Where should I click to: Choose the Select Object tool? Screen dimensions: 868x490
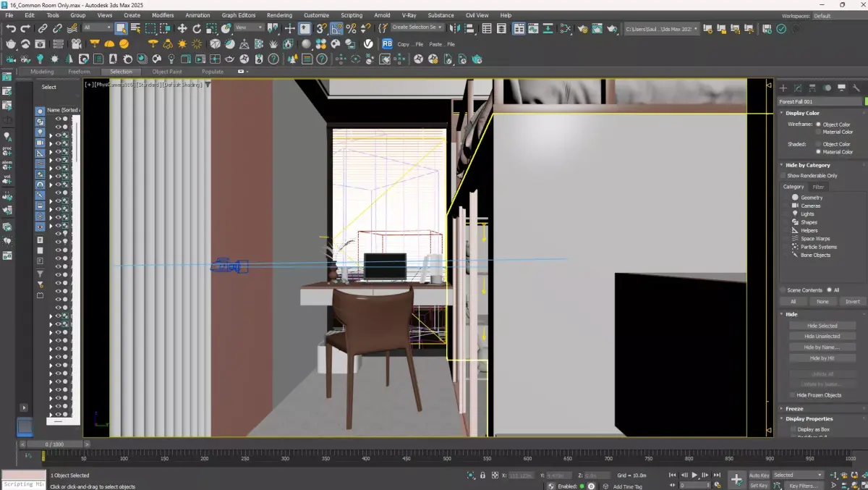(121, 28)
